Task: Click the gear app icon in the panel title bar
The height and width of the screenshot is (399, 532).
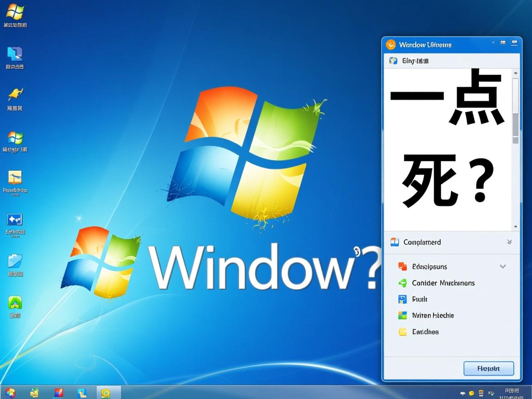Action: [x=390, y=44]
